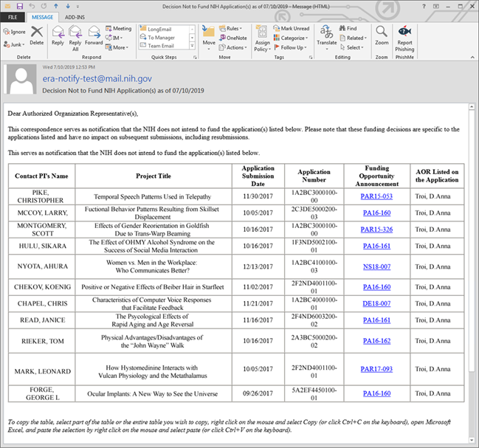Customize the Quick Access Toolbar dropdown
The width and height of the screenshot is (479, 448).
[x=78, y=7]
